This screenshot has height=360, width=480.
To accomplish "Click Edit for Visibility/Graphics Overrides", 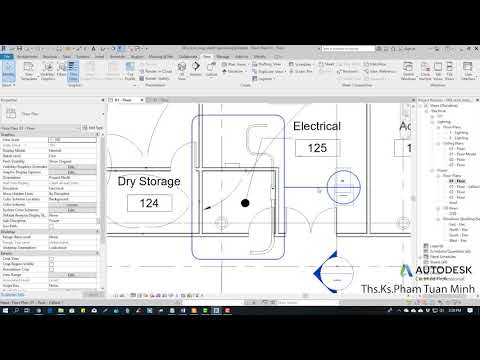I will click(x=72, y=167).
